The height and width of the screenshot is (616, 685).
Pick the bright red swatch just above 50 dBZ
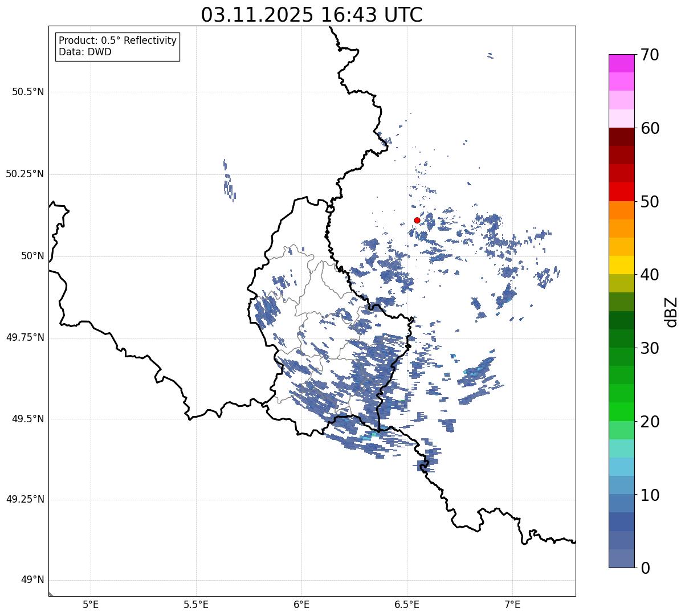(621, 191)
